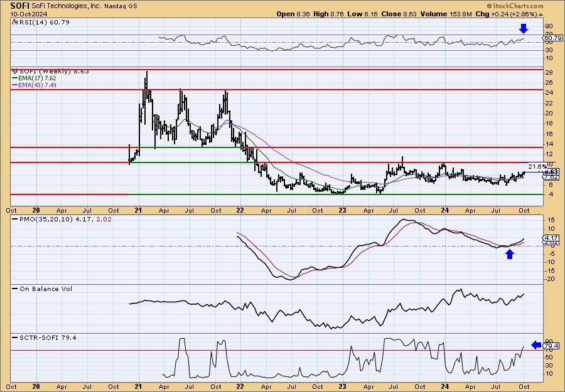
Task: Click the RSI(14) 60.79 indicator label
Action: click(44, 23)
